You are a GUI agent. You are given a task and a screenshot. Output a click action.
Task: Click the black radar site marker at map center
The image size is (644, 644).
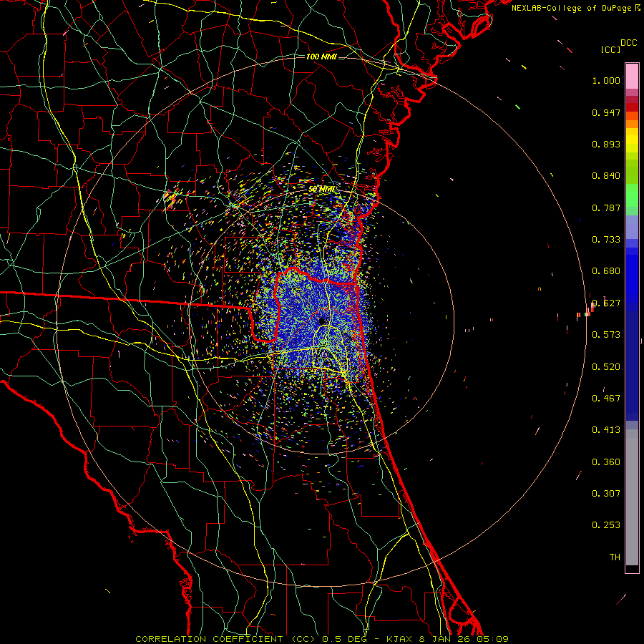(322, 321)
